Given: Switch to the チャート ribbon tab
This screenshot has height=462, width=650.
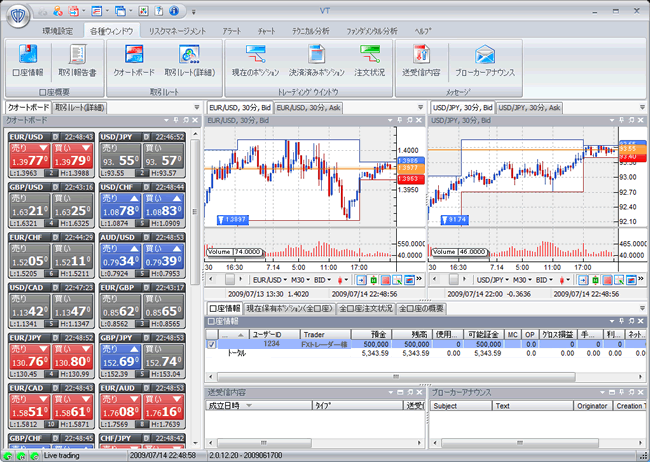Looking at the screenshot, I should [267, 31].
